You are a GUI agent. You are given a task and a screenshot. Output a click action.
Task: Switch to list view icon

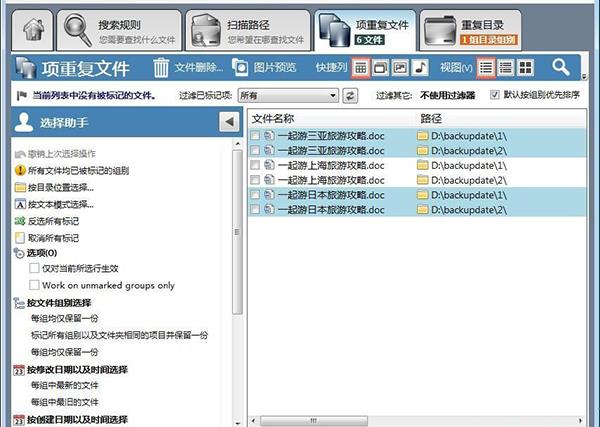point(486,68)
